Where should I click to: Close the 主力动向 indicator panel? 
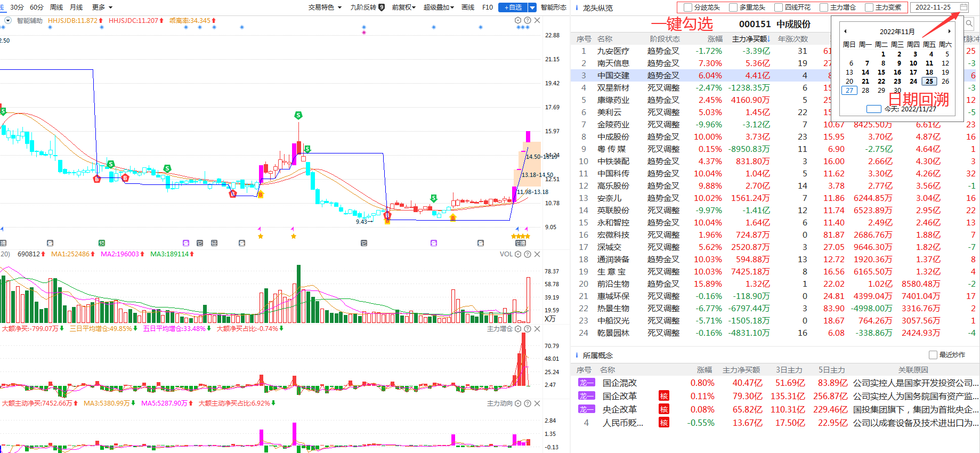[x=537, y=403]
